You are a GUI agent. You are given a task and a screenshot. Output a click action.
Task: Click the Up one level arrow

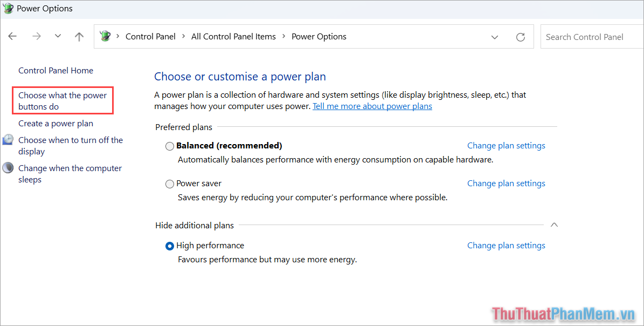(79, 36)
